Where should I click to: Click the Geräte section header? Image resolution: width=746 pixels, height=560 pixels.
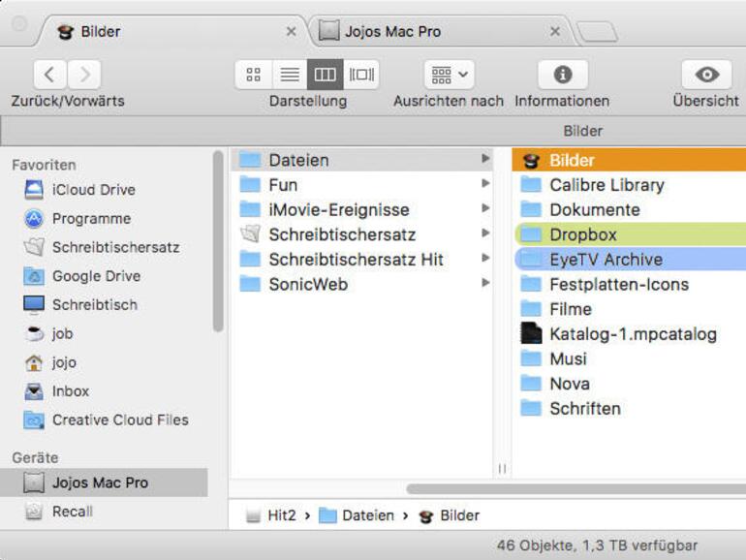click(35, 457)
